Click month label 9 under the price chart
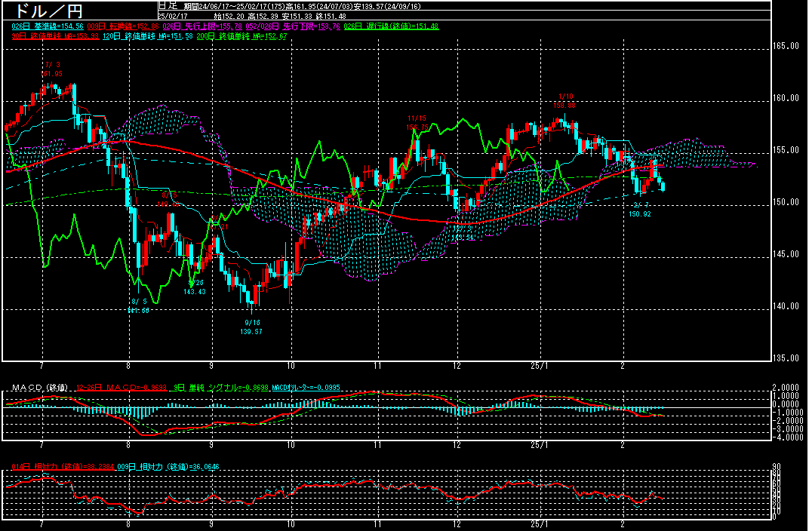 [x=211, y=366]
